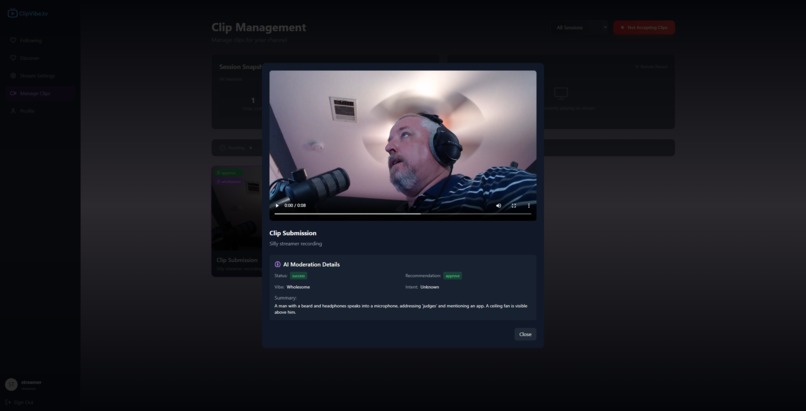The width and height of the screenshot is (806, 411).
Task: Play the clip video
Action: coord(278,206)
